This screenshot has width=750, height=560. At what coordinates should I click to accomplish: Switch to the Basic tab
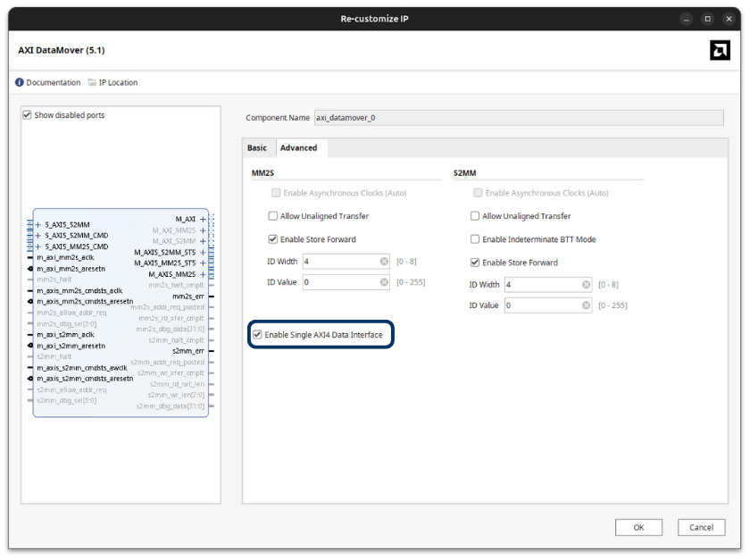click(x=258, y=147)
